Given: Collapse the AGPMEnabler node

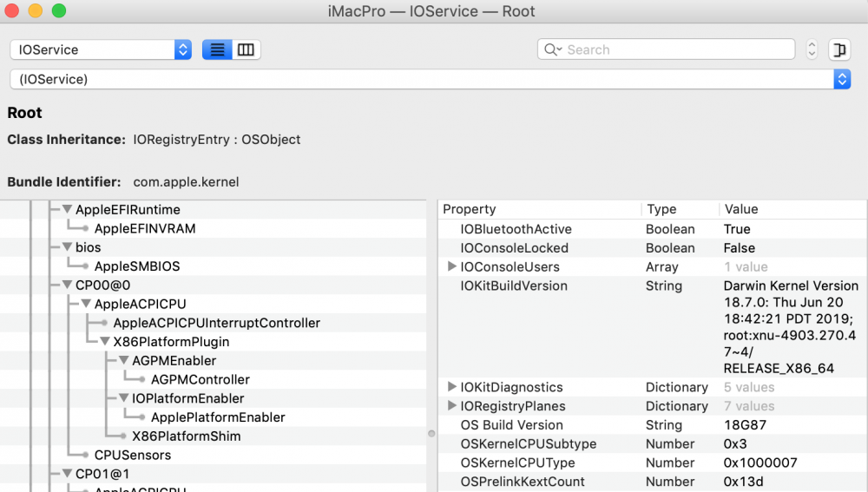Looking at the screenshot, I should click(x=123, y=360).
